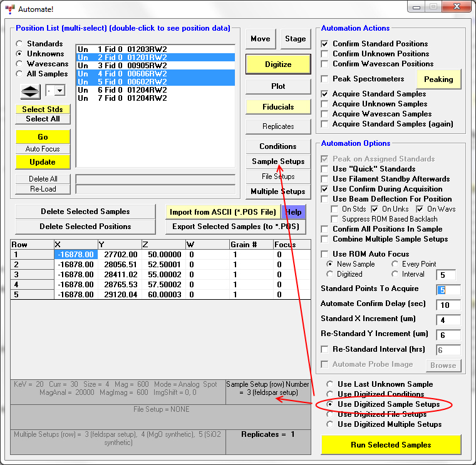The image size is (476, 465).
Task: Click the blue Help button
Action: point(293,212)
